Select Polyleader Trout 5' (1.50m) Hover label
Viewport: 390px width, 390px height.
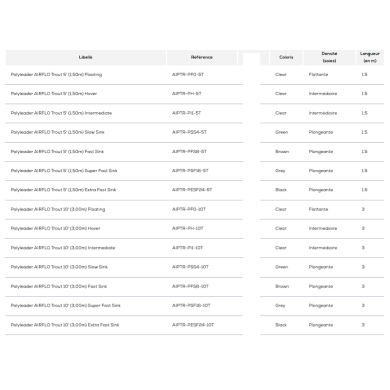(x=54, y=94)
